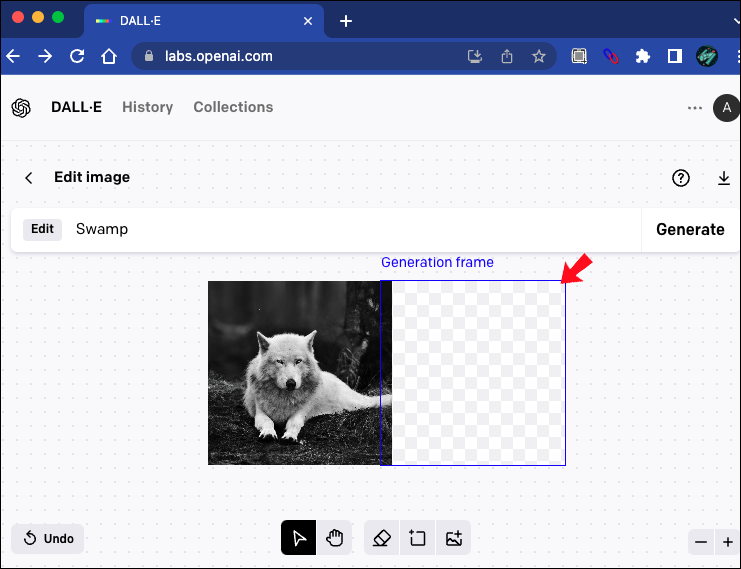Open the help question mark icon

(681, 178)
